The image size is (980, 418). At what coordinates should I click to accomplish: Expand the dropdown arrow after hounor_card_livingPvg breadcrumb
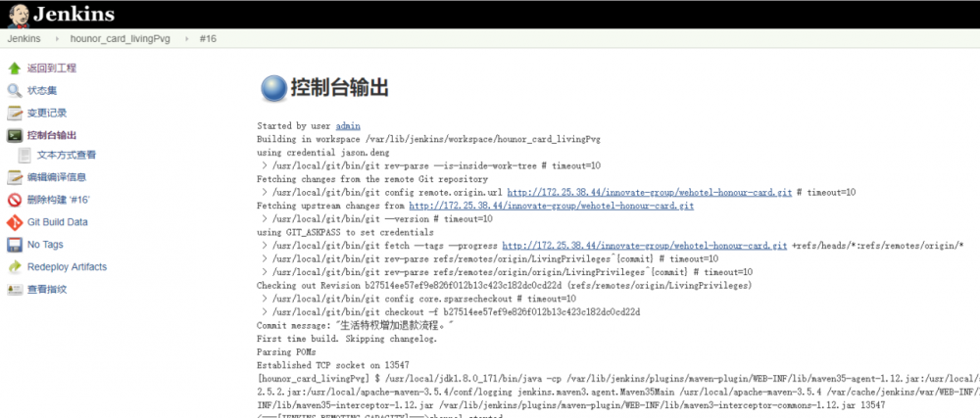[185, 39]
